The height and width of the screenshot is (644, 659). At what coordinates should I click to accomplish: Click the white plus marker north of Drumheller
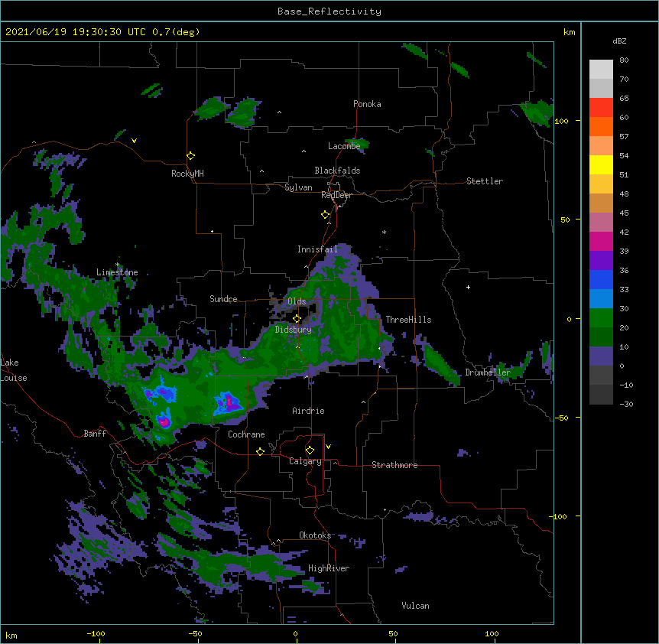(x=468, y=287)
